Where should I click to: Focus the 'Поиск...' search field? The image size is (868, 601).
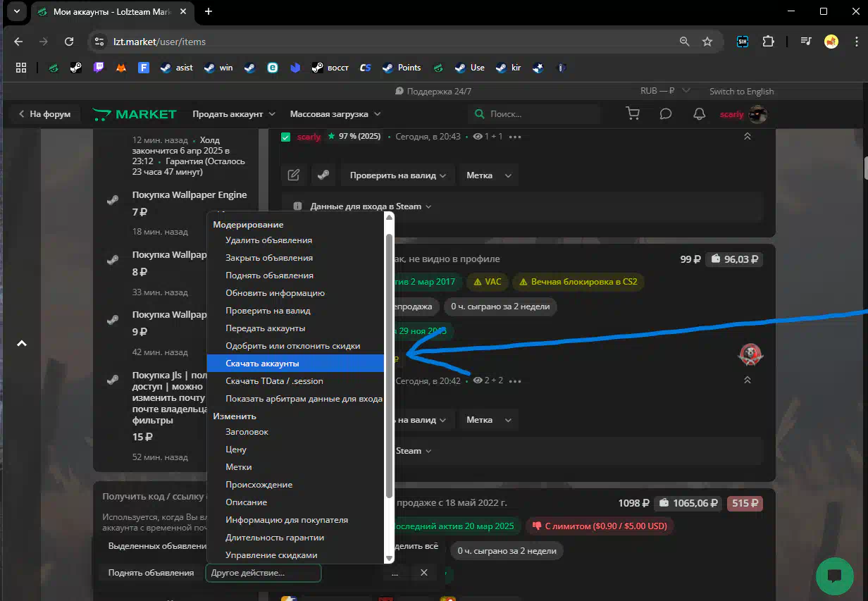coord(534,114)
